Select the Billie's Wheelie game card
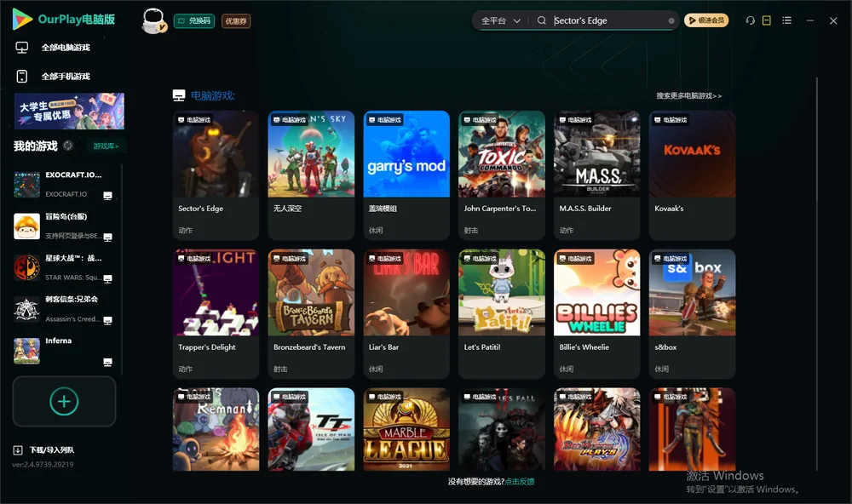 [597, 314]
